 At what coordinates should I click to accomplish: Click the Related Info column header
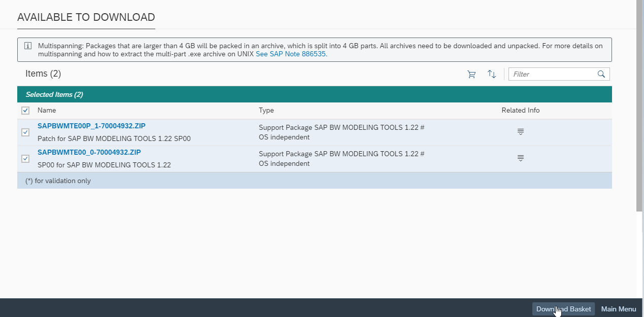521,110
